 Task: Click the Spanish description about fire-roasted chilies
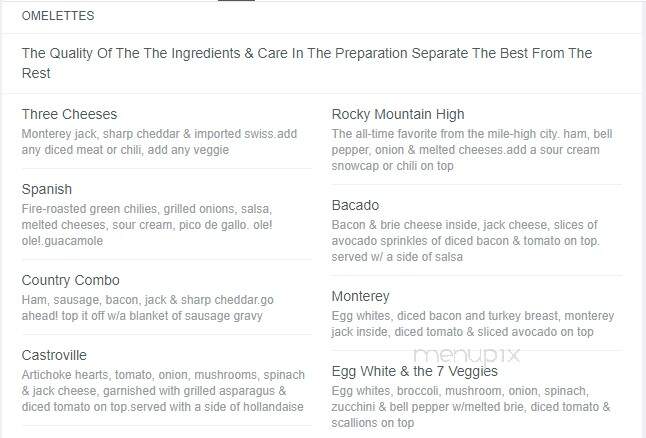coord(147,225)
